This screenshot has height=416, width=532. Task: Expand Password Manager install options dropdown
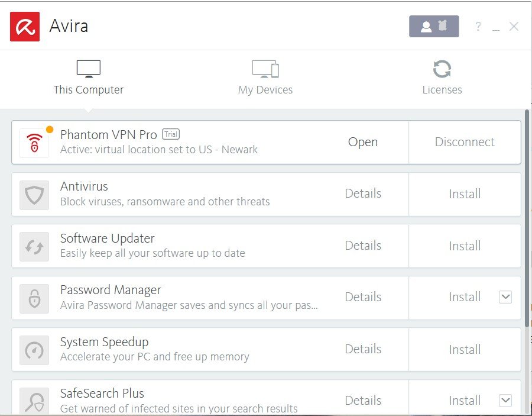pos(505,297)
